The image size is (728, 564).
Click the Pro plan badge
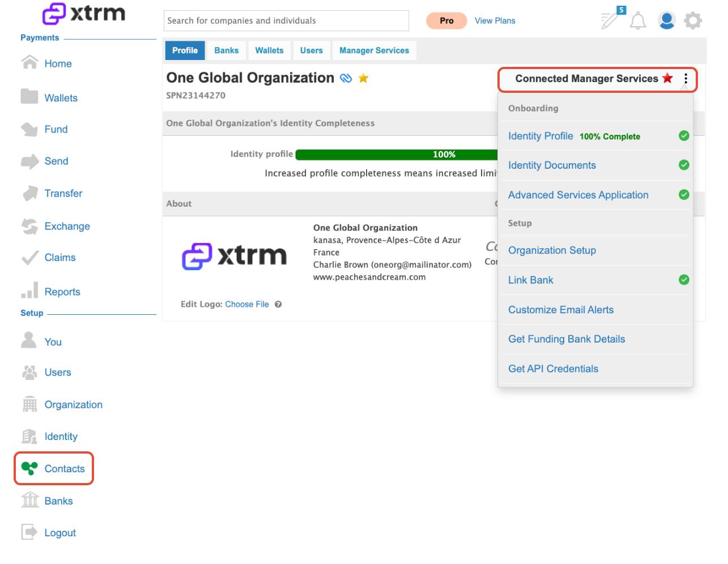coord(446,20)
